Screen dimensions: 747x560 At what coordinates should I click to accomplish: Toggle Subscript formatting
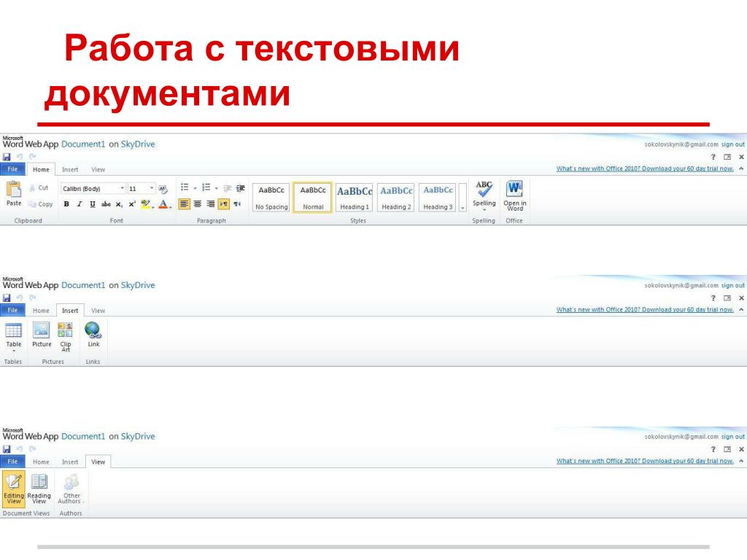[119, 204]
